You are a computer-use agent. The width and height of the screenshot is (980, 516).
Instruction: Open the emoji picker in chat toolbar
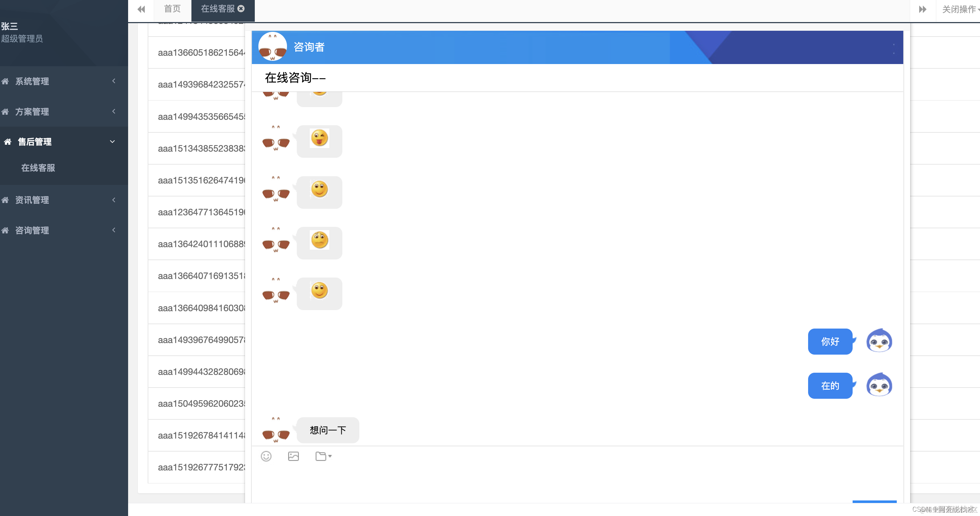pos(266,456)
